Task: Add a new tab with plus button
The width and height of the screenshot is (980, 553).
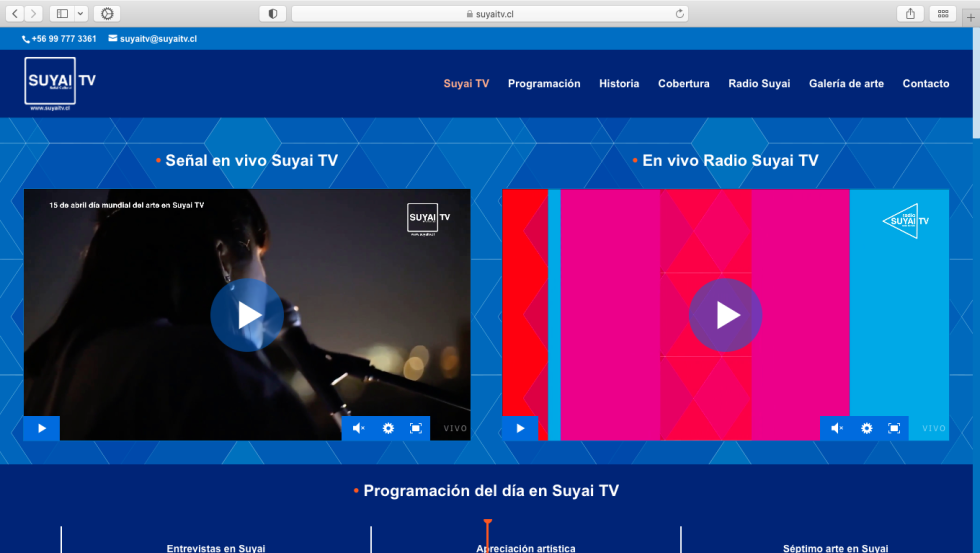Action: coord(970,17)
